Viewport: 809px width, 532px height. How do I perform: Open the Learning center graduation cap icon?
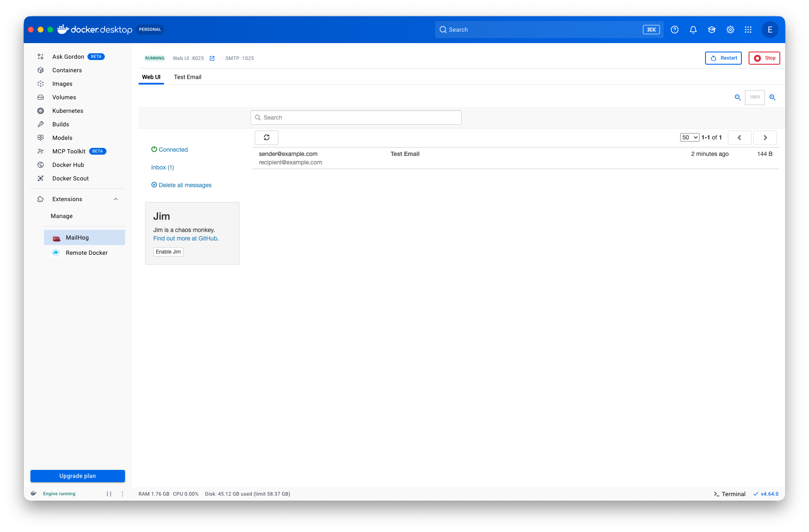(x=711, y=30)
